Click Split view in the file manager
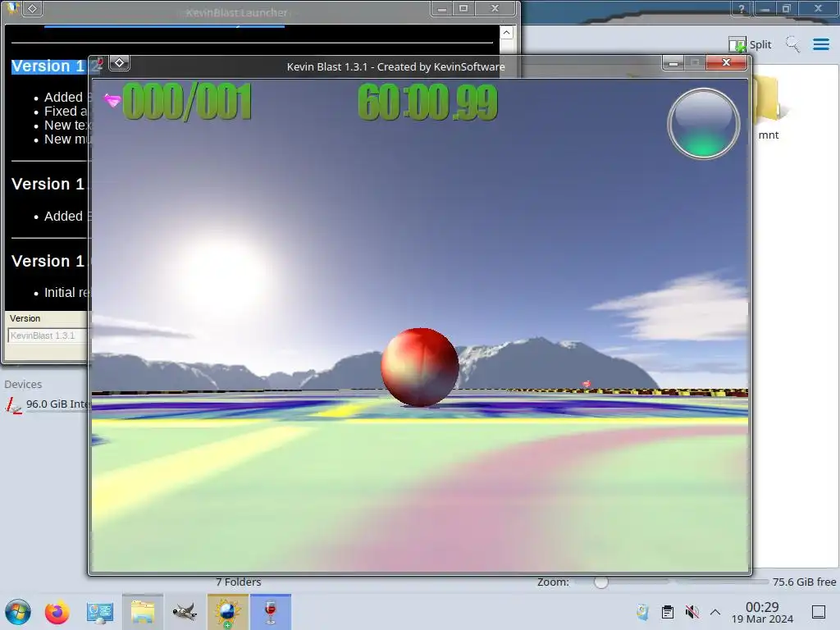The height and width of the screenshot is (630, 840). coord(750,44)
